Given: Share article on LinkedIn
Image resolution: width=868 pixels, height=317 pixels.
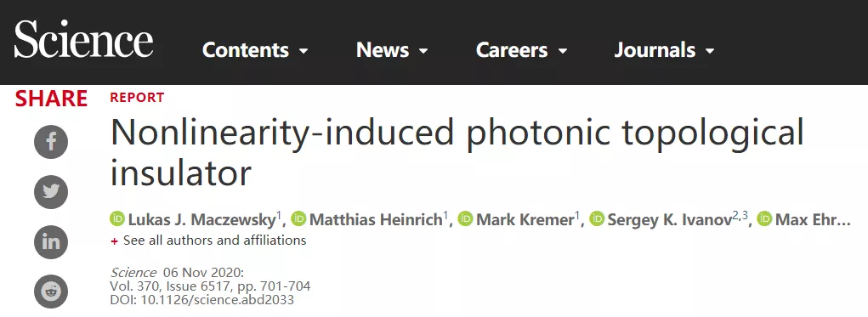Looking at the screenshot, I should pos(51,241).
